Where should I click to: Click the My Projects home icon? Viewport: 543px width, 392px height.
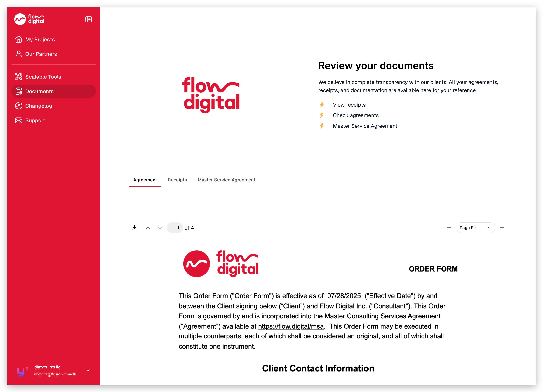click(19, 39)
